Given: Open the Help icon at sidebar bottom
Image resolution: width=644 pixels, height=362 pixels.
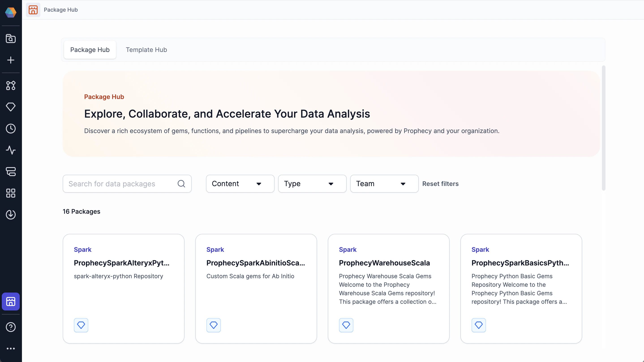Looking at the screenshot, I should coord(11,327).
